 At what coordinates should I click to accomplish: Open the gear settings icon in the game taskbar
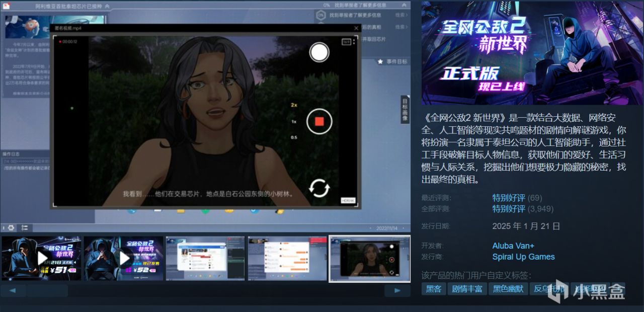[x=11, y=227]
